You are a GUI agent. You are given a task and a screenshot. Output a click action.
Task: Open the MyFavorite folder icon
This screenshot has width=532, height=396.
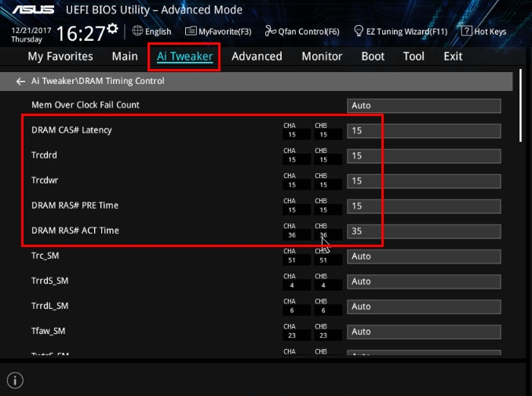(191, 31)
